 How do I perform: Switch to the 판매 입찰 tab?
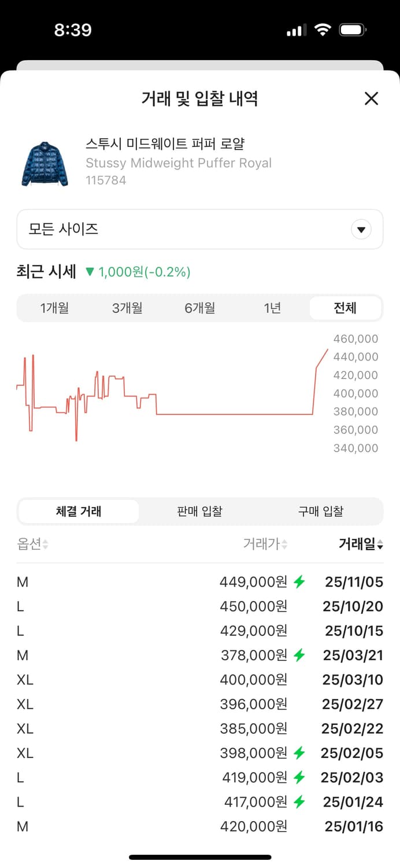[199, 511]
